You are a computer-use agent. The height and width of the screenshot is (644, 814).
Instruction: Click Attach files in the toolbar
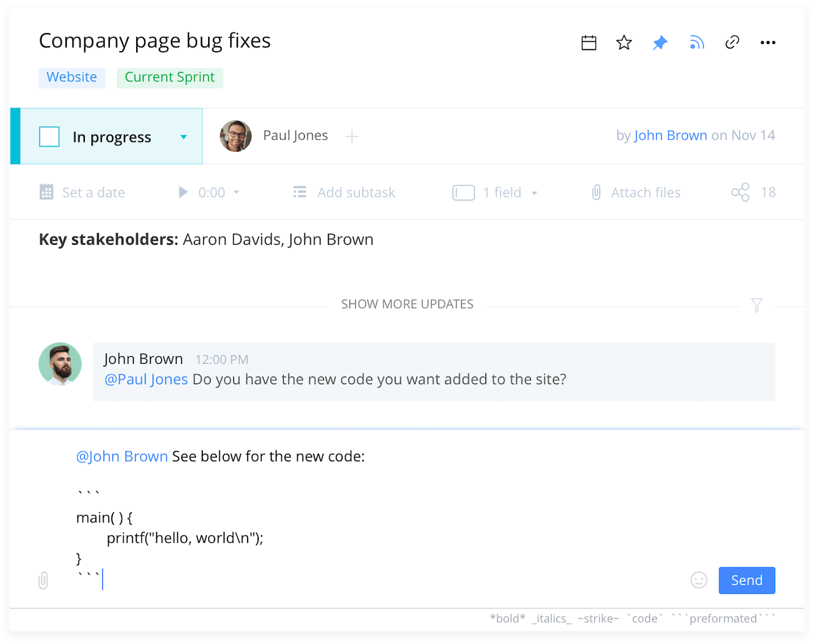(636, 192)
